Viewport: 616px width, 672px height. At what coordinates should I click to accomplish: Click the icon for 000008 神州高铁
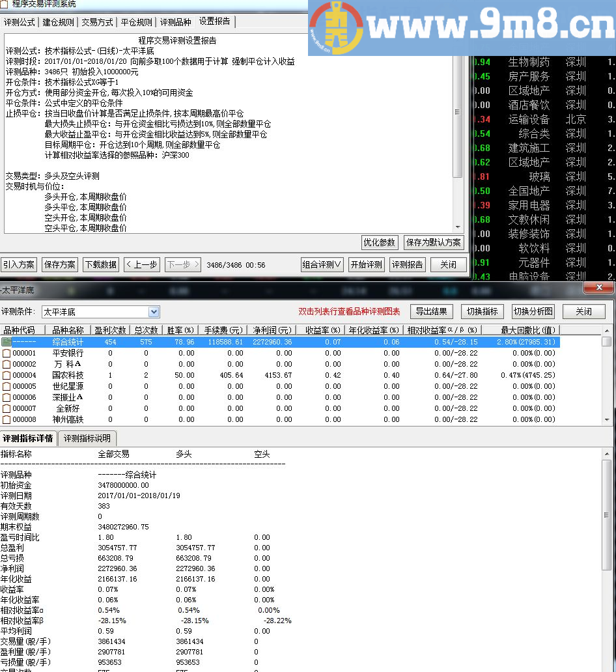point(6,420)
